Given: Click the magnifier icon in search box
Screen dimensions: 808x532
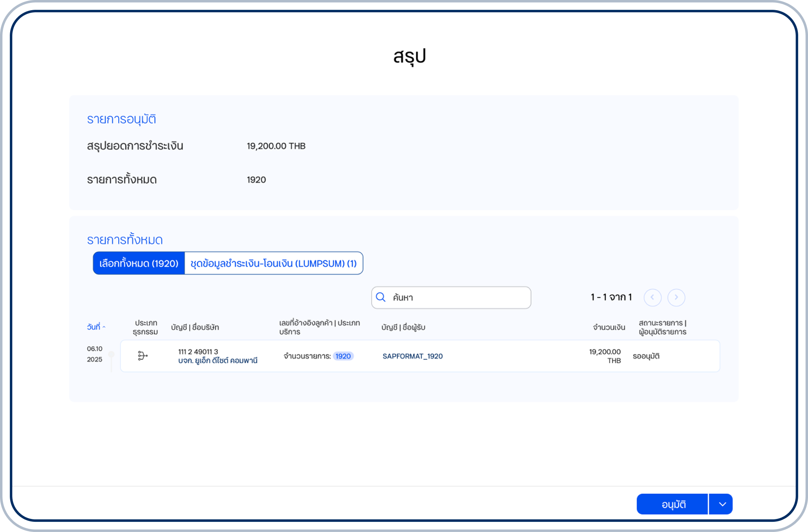Looking at the screenshot, I should [381, 297].
